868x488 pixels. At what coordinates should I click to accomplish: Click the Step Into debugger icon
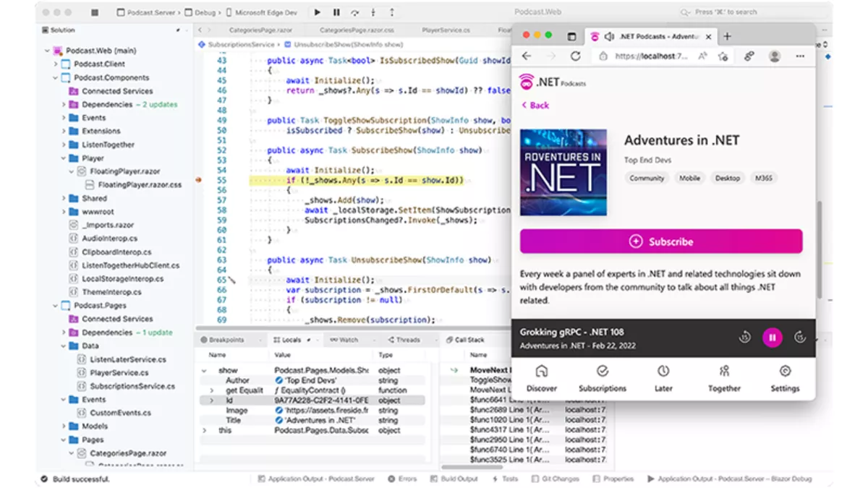coord(372,12)
